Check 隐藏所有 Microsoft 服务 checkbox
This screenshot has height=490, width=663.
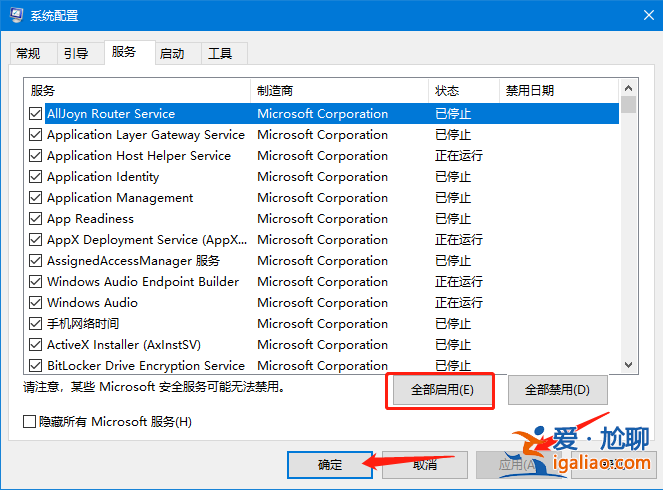tap(29, 422)
